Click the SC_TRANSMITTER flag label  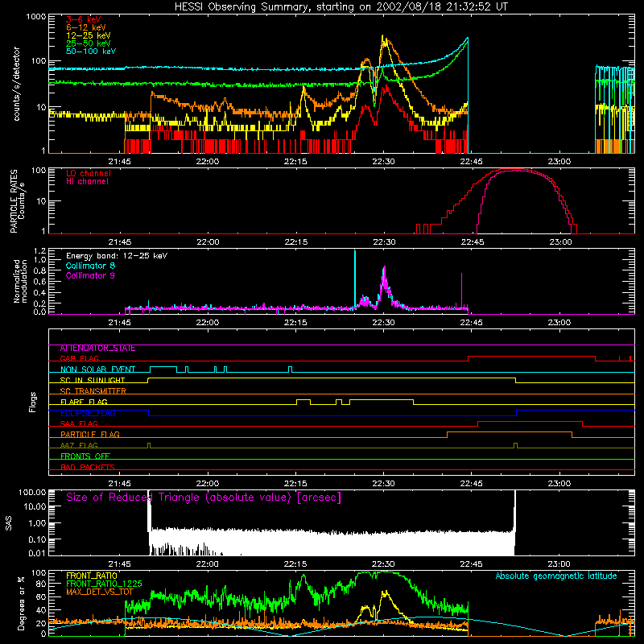(93, 391)
